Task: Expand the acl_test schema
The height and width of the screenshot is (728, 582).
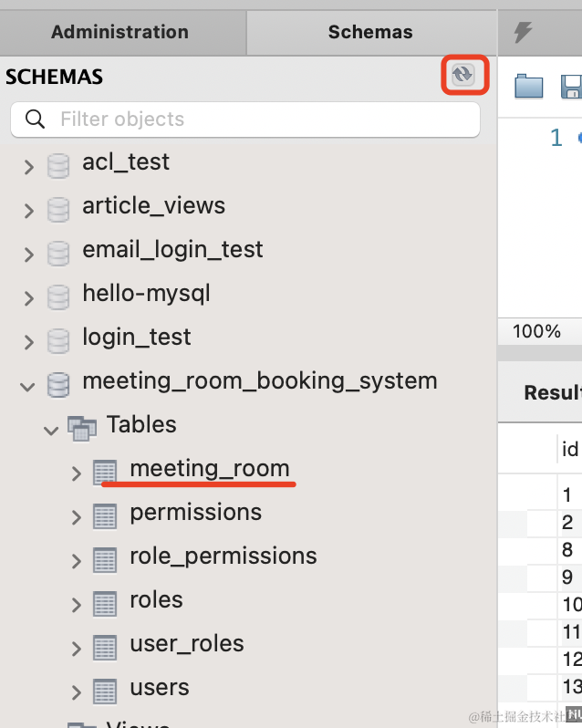Action: coord(28,167)
